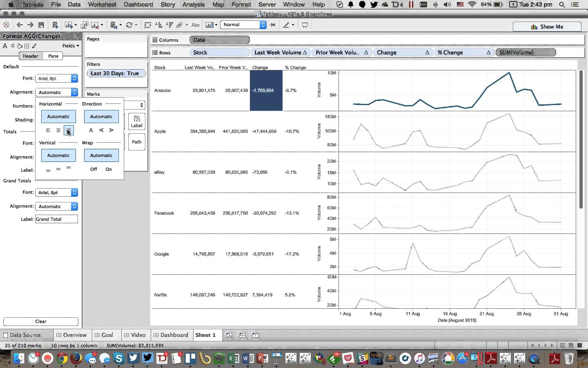Save the workbook using the disk icon
Screen dimensions: 588x368
[x=41, y=25]
